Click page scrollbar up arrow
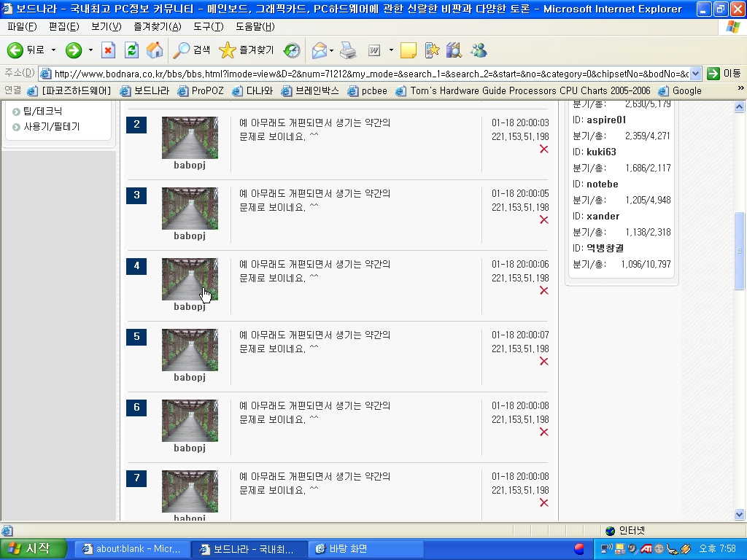The height and width of the screenshot is (560, 747). (740, 106)
